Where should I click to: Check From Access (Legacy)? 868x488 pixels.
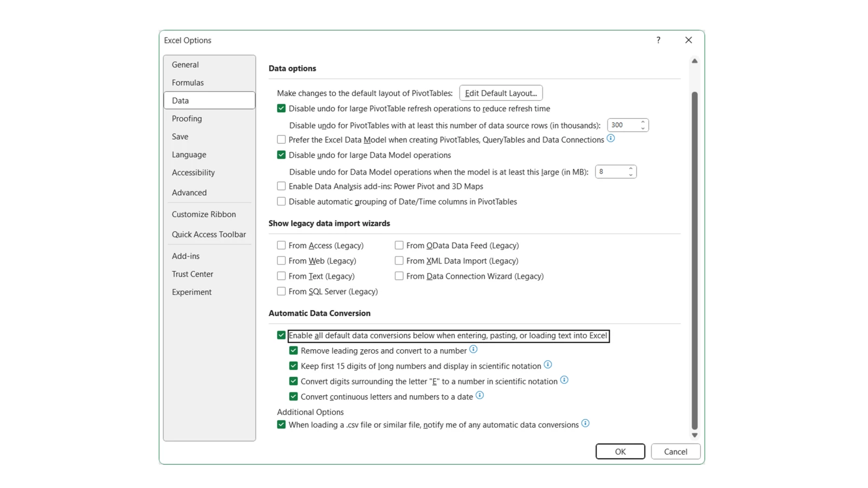(281, 246)
